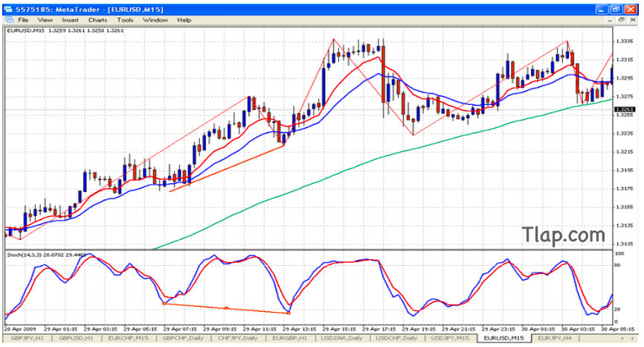644x347 pixels.
Task: Open the Window menu
Action: (x=155, y=20)
